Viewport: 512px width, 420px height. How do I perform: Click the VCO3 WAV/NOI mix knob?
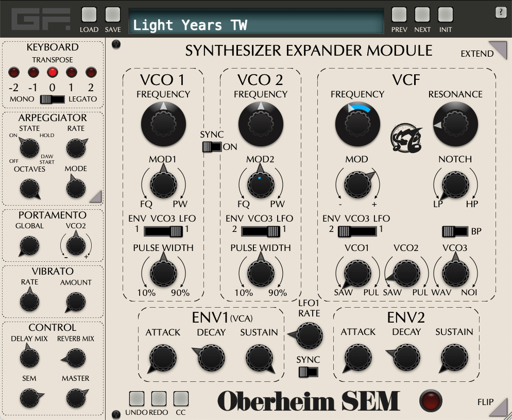[455, 273]
